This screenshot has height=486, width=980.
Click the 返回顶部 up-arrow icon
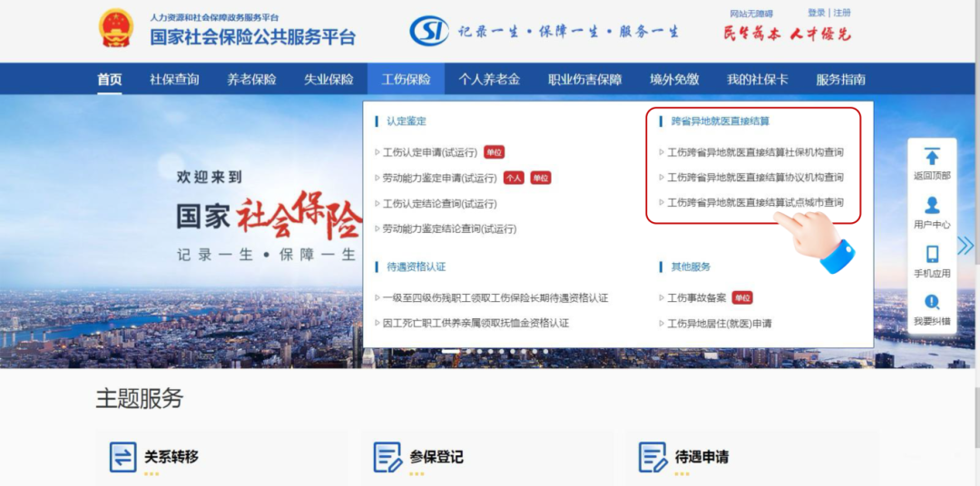(x=932, y=157)
